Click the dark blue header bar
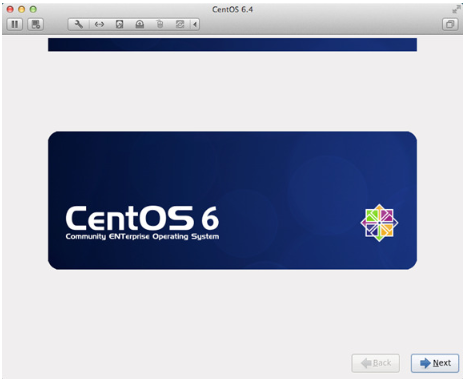Image resolution: width=465 pixels, height=379 pixels. (232, 45)
